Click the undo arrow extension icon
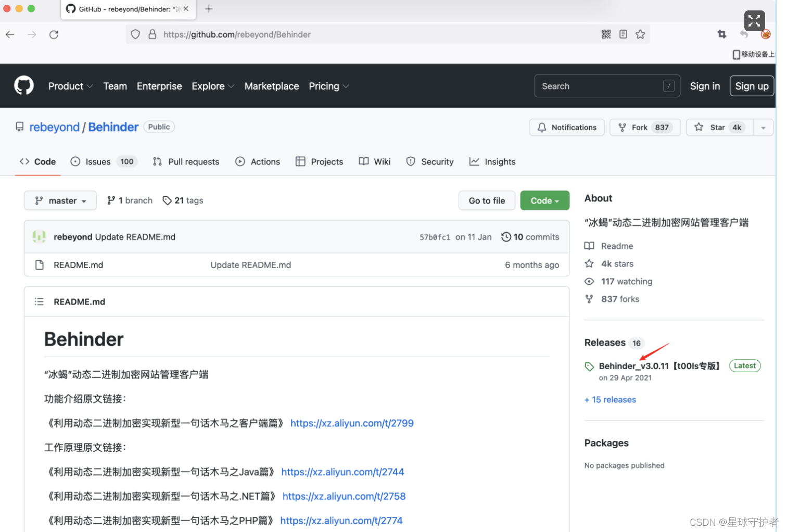787x532 pixels. [x=744, y=34]
